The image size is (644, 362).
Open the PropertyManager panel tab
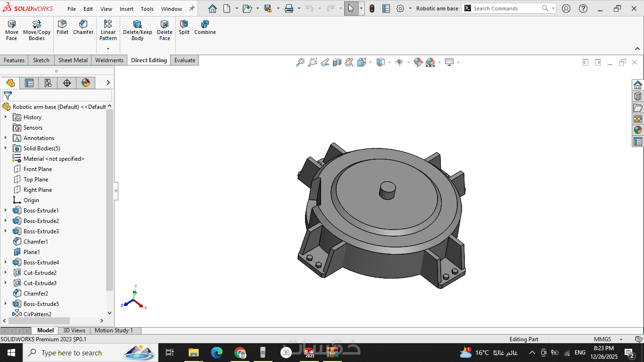pos(29,83)
